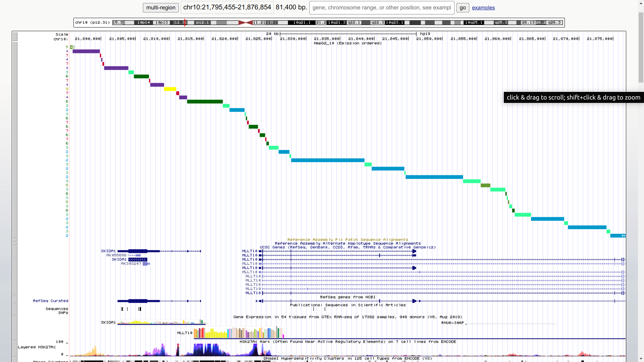Open the RefSeq Curated track label
Screen dimensions: 644x362
tap(51, 301)
